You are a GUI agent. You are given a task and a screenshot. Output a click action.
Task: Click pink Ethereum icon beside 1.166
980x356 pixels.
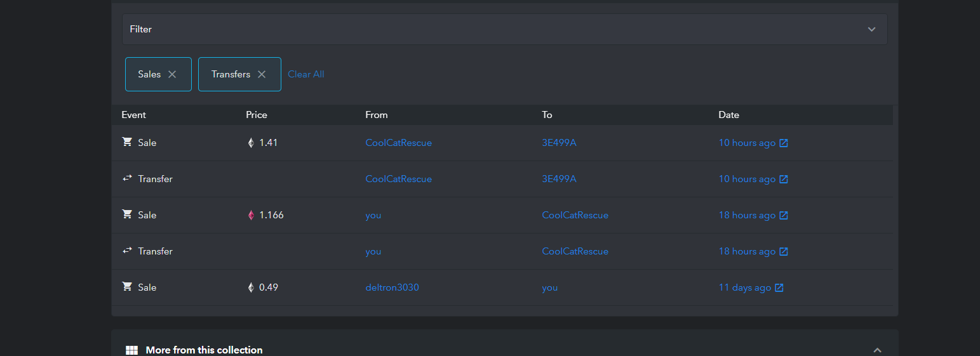[251, 215]
